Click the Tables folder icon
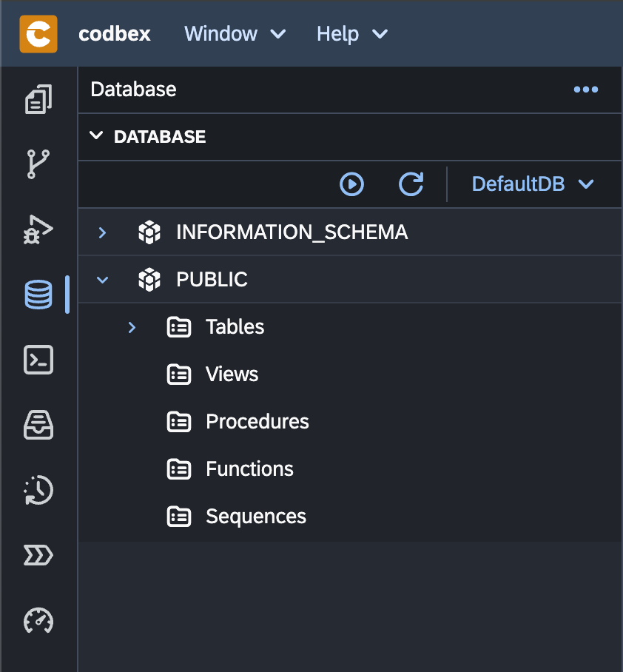623x672 pixels. (178, 327)
